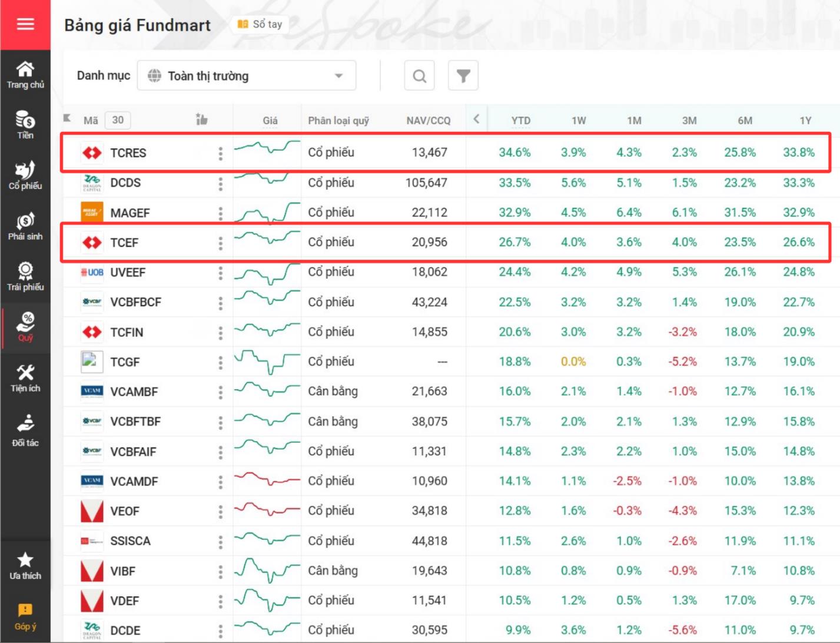Open the filter funnel button
The width and height of the screenshot is (840, 643).
pos(463,76)
